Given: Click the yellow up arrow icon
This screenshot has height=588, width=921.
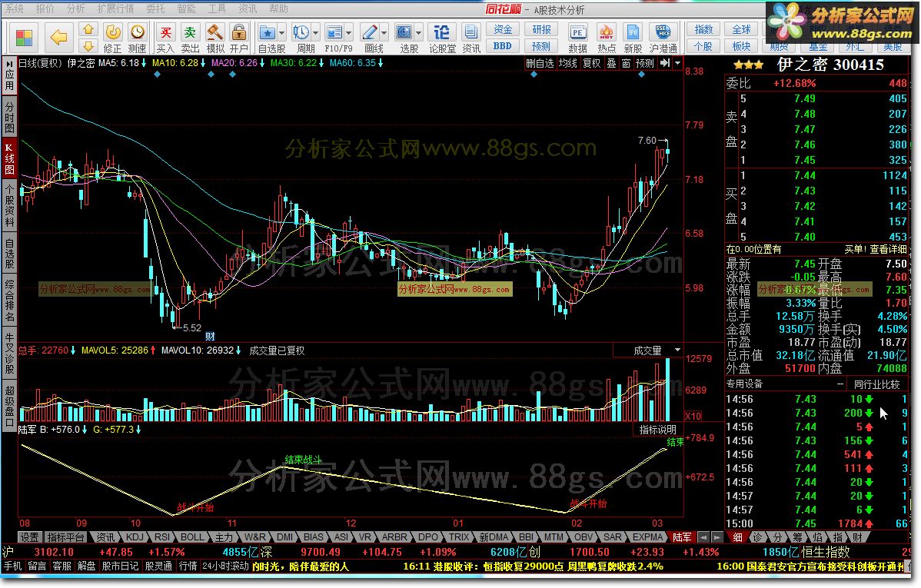Looking at the screenshot, I should (x=88, y=29).
